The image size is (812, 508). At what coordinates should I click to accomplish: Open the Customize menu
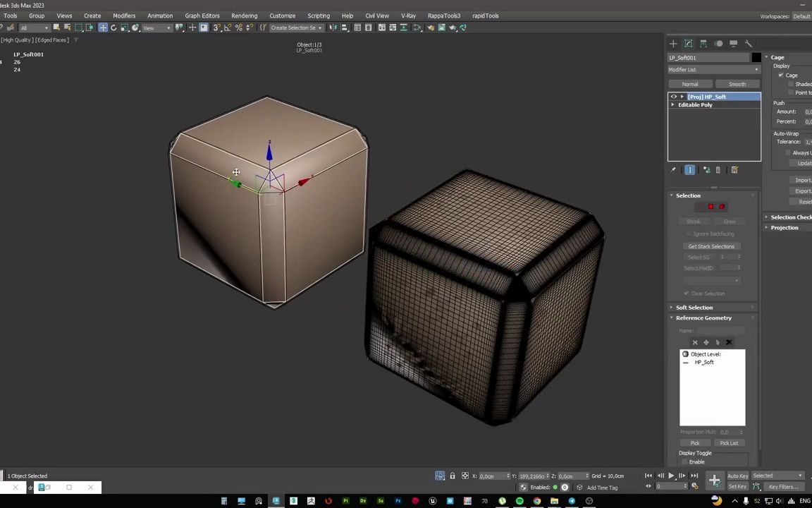click(x=282, y=16)
